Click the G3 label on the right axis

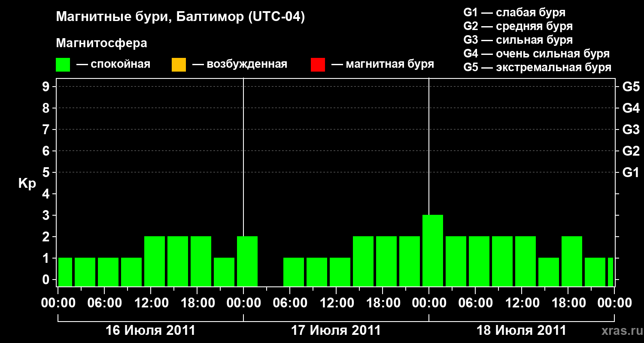631,129
